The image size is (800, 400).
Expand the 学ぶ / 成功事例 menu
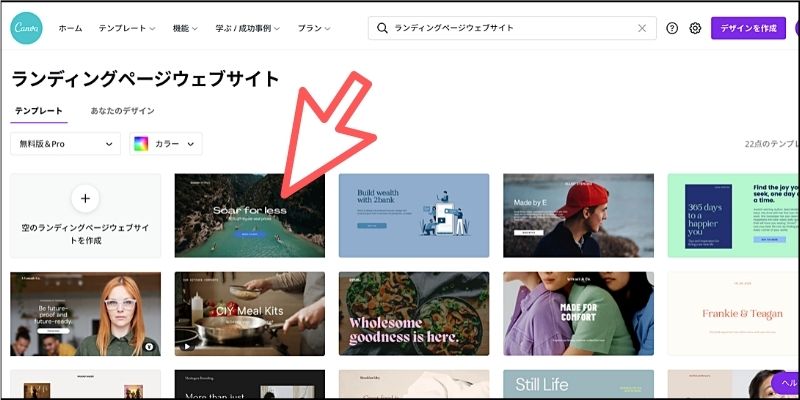click(247, 29)
